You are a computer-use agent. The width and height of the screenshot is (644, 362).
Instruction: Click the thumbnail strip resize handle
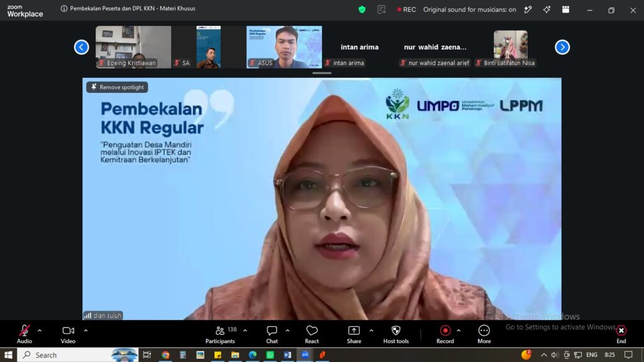321,73
